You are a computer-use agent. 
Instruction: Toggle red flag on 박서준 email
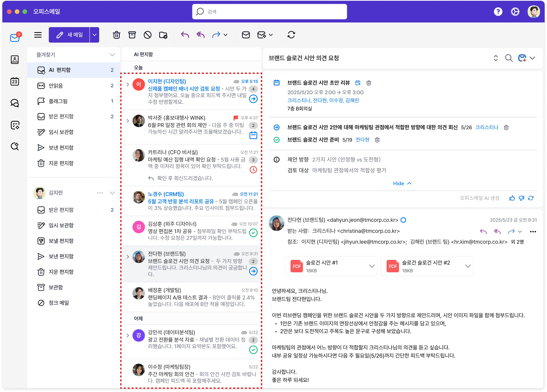click(236, 118)
